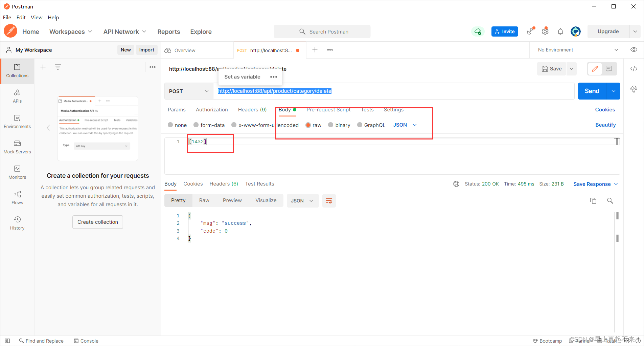Select the raw body type radio
The width and height of the screenshot is (644, 346).
(308, 125)
